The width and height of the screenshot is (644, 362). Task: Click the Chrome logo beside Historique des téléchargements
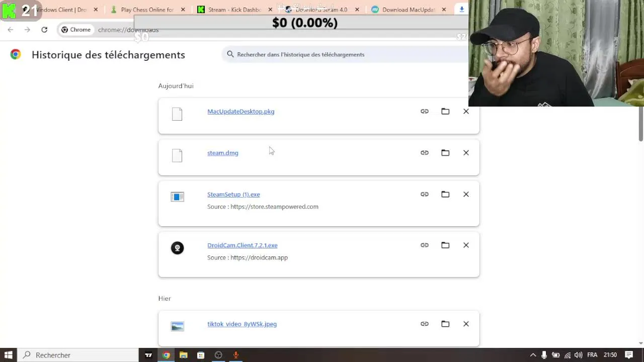click(x=16, y=54)
